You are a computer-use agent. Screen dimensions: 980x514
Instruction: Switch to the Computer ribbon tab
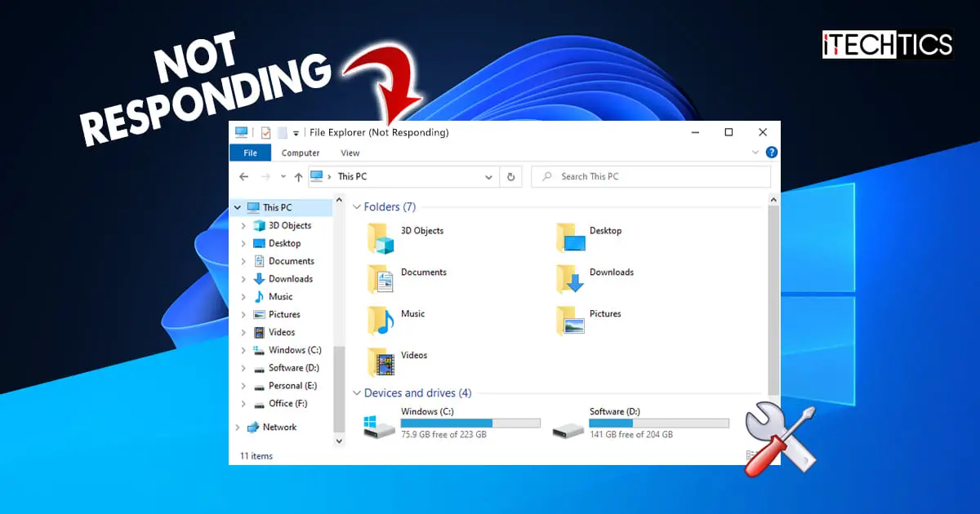pyautogui.click(x=301, y=153)
